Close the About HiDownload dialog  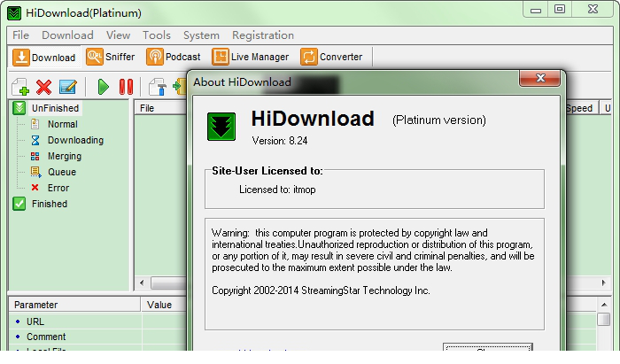click(539, 78)
